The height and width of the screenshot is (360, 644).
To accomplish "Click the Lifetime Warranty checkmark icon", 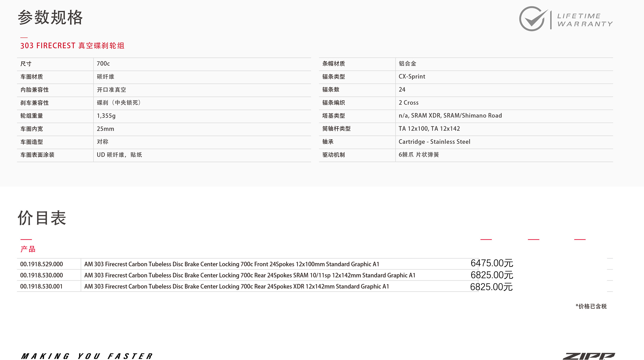I will (x=533, y=19).
